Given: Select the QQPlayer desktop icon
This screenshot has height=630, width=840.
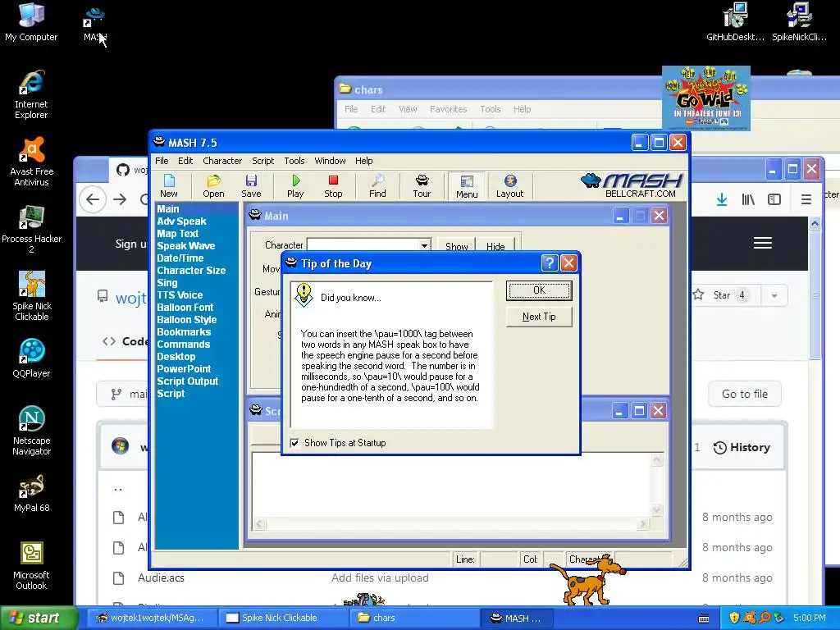Looking at the screenshot, I should tap(31, 358).
